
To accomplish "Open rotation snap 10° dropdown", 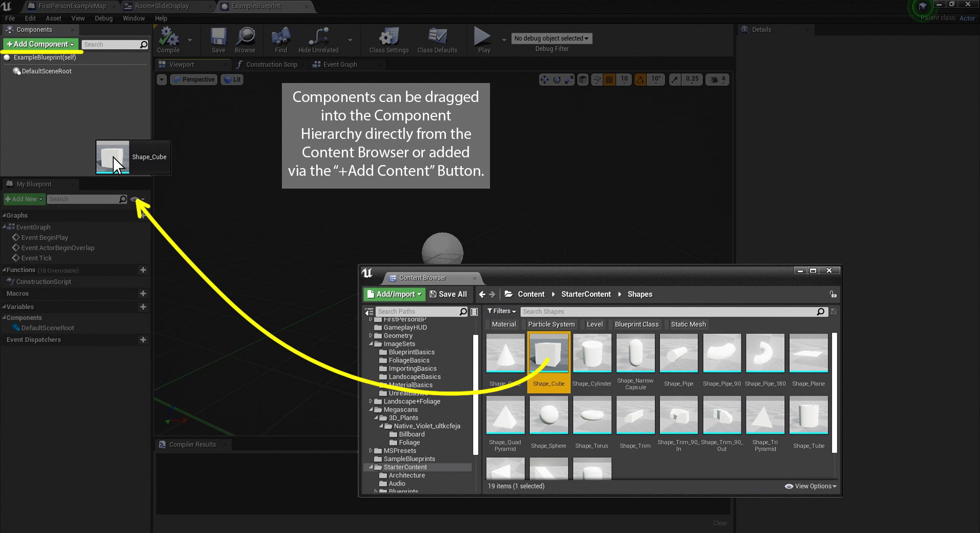I will click(656, 79).
